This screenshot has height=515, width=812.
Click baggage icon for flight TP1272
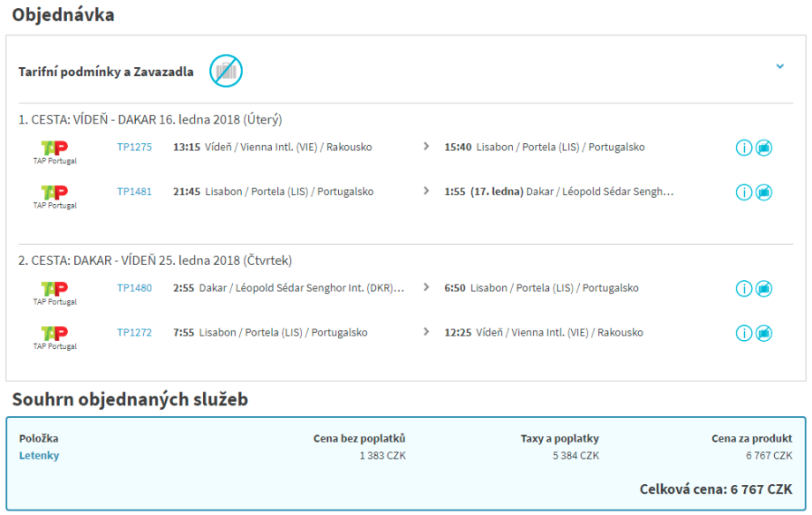[764, 333]
